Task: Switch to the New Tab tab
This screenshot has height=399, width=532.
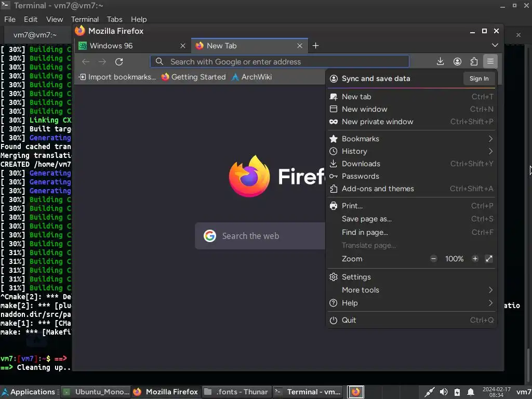Action: click(x=250, y=46)
